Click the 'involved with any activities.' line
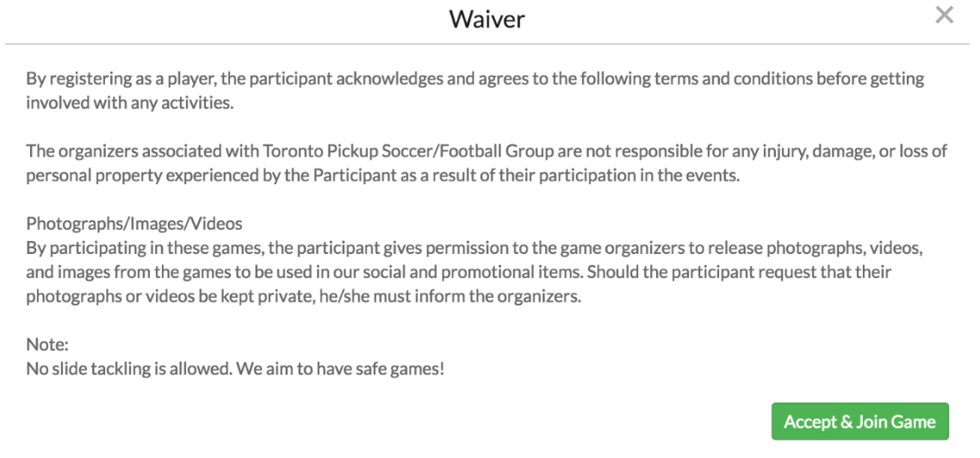Image resolution: width=980 pixels, height=458 pixels. click(x=130, y=102)
